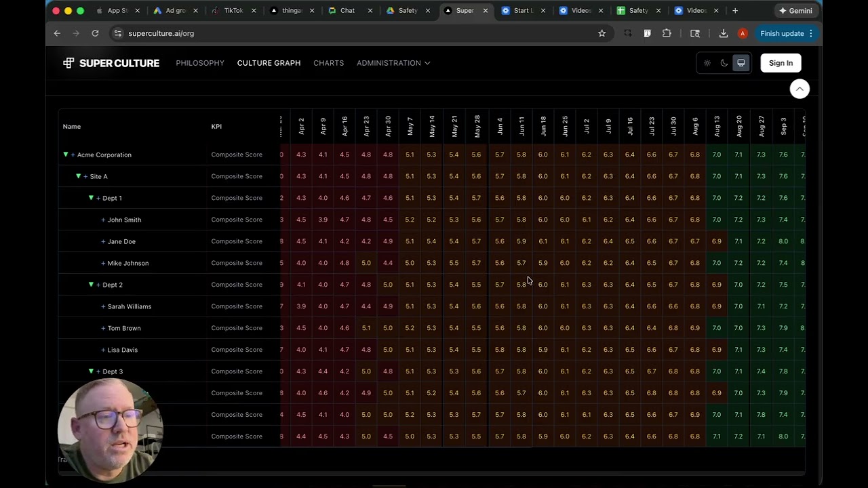Open a new browser tab
Viewport: 868px width, 488px height.
click(x=735, y=11)
